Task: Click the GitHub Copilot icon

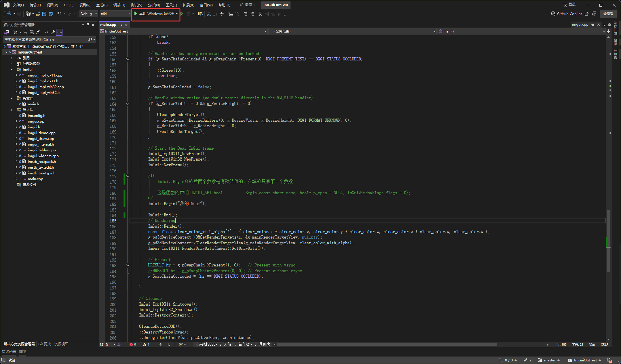Action: [x=553, y=14]
